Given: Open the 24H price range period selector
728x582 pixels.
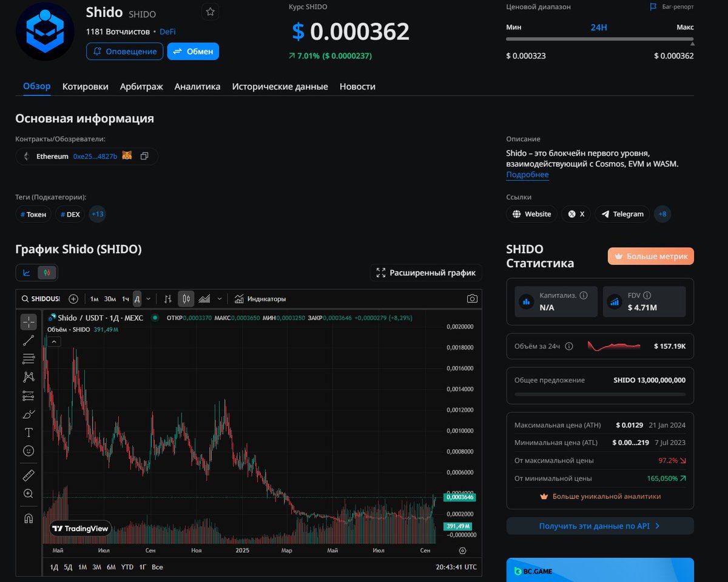Looking at the screenshot, I should (x=599, y=27).
